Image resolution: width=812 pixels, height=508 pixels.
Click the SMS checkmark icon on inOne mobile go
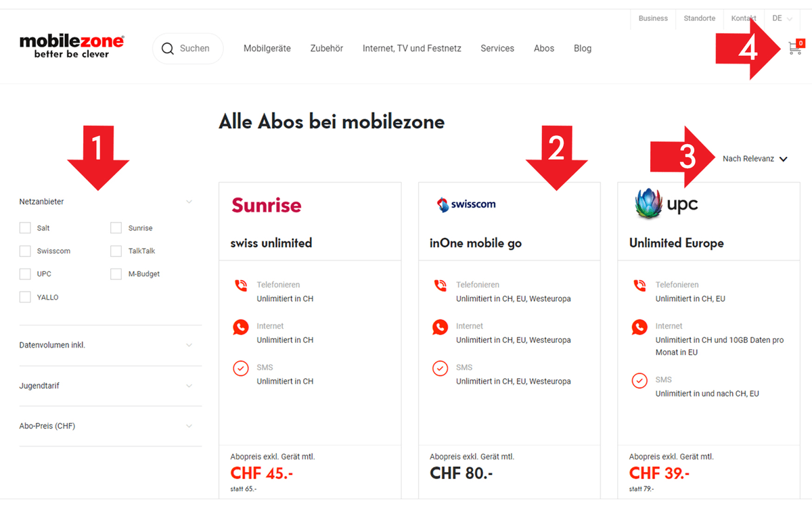pos(440,368)
